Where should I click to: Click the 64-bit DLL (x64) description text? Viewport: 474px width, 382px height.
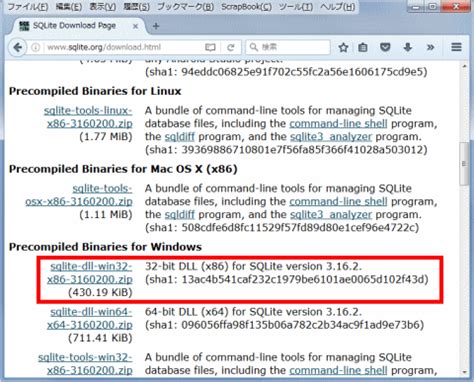pyautogui.click(x=253, y=312)
